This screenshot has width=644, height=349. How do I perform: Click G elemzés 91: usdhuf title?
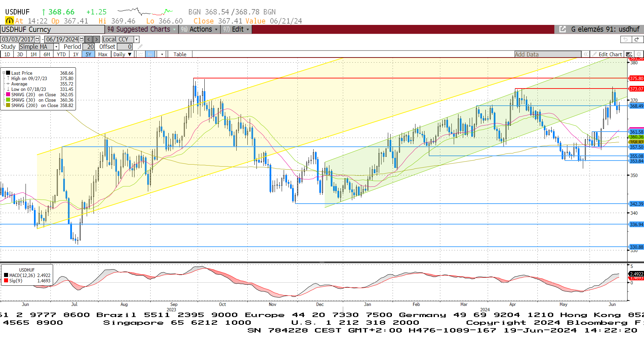coord(605,29)
